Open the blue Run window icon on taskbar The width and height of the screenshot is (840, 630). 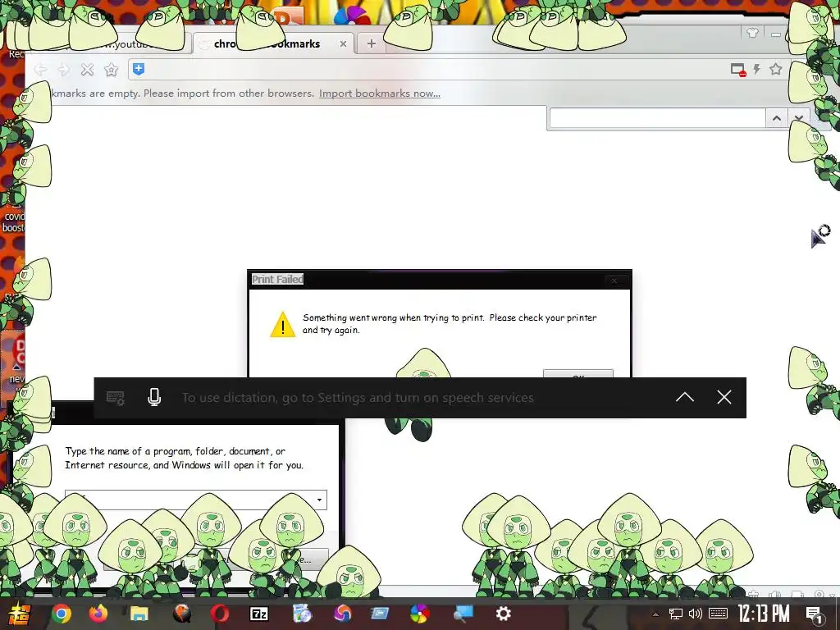click(x=380, y=614)
